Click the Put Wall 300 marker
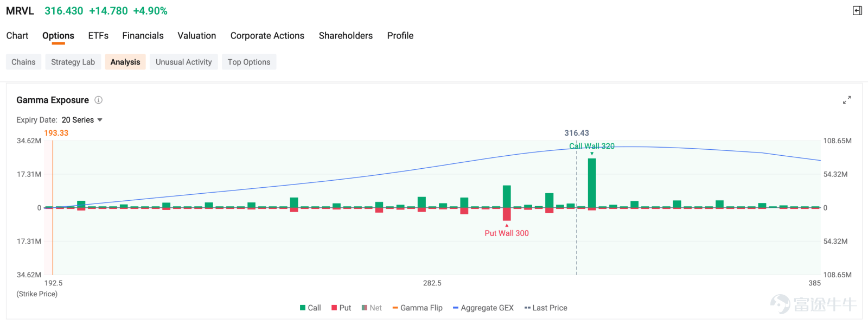The image size is (868, 324). 507,233
